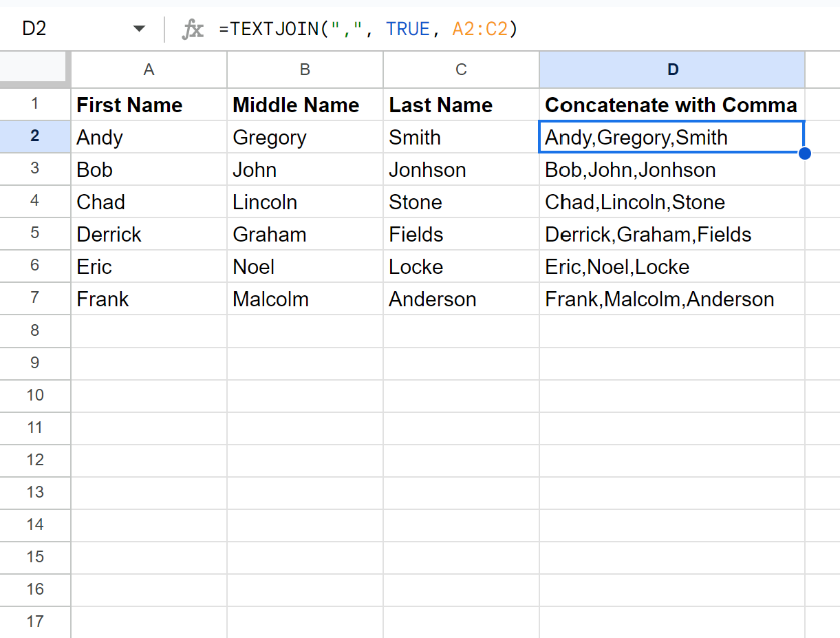Select row 10 header
840x638 pixels.
point(35,396)
